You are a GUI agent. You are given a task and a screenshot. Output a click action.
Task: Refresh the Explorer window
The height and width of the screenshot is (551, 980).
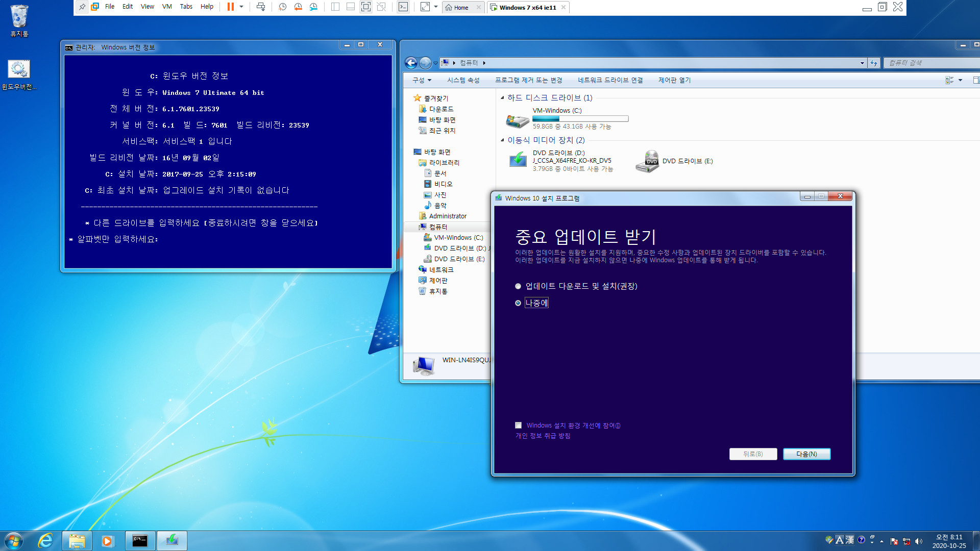pyautogui.click(x=874, y=63)
